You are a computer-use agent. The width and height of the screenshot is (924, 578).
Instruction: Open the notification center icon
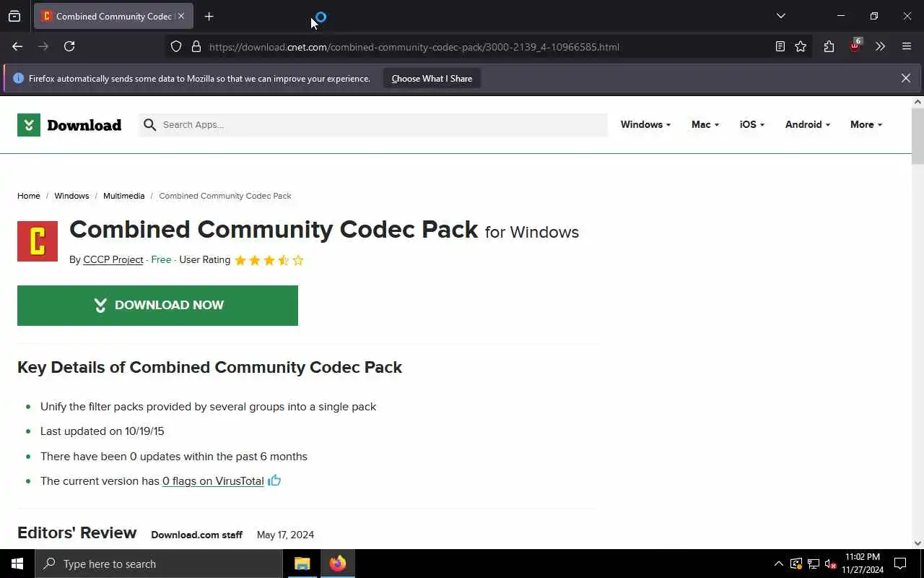pyautogui.click(x=900, y=564)
